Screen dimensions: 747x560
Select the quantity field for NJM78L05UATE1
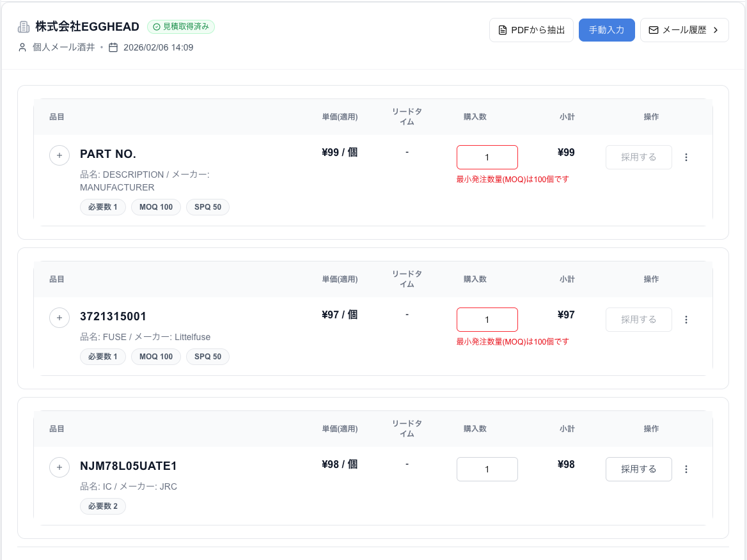(x=487, y=469)
